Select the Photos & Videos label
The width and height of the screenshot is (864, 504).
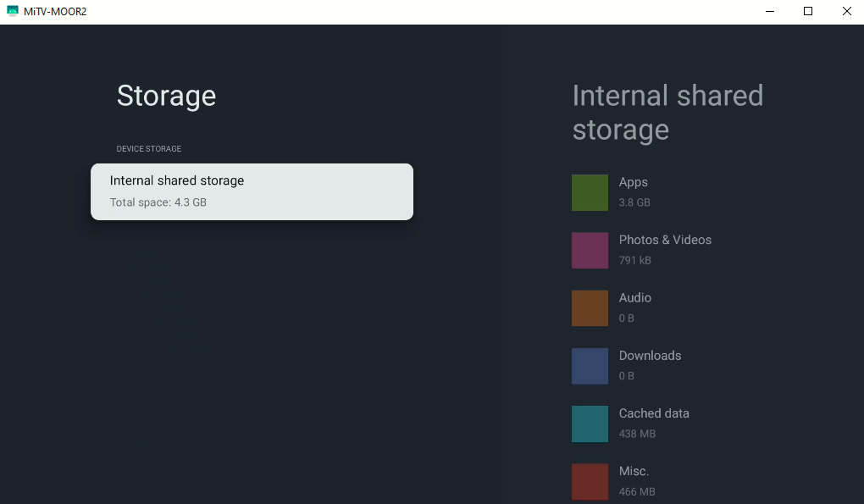tap(665, 240)
